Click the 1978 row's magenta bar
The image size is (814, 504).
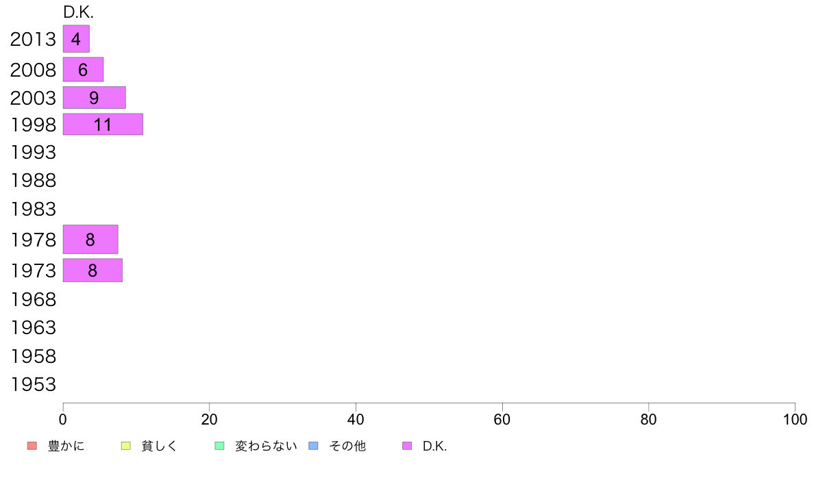[90, 240]
